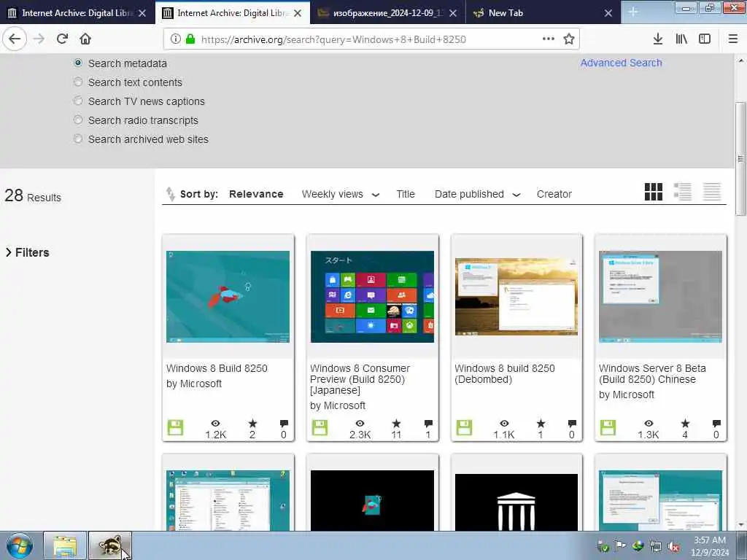
Task: Click reviews bubble on Windows Server 8 Beta card
Action: (x=716, y=424)
